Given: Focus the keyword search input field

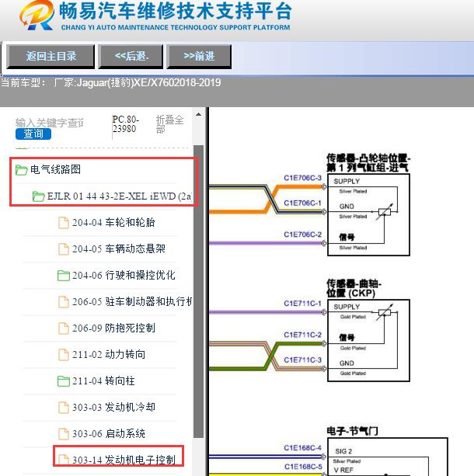Looking at the screenshot, I should (49, 123).
